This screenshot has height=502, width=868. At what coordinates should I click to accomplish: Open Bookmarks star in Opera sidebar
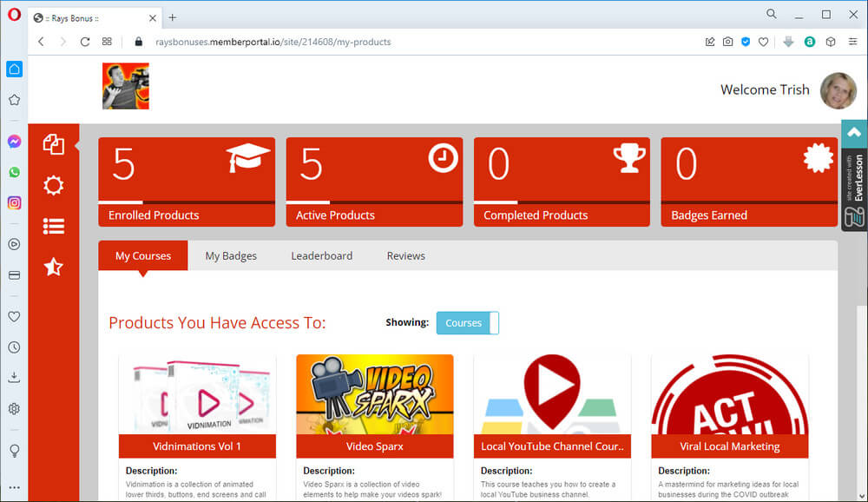(x=15, y=100)
